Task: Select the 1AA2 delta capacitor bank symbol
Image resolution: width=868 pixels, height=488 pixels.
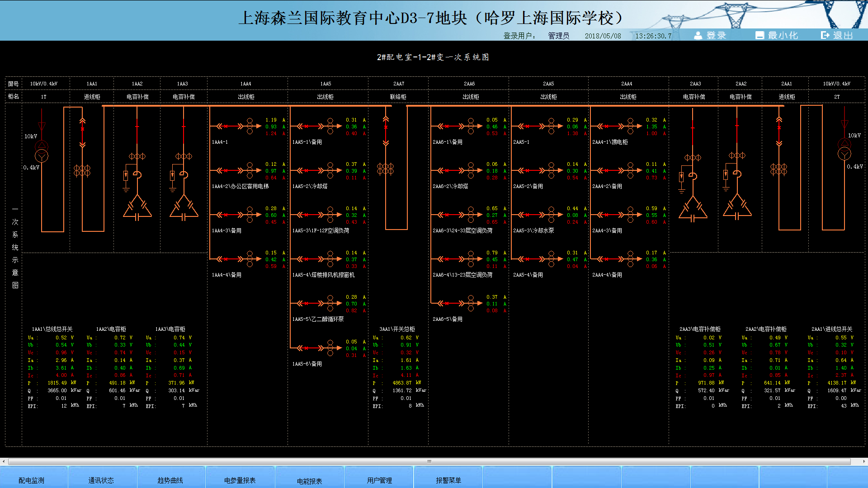Action: (137, 209)
